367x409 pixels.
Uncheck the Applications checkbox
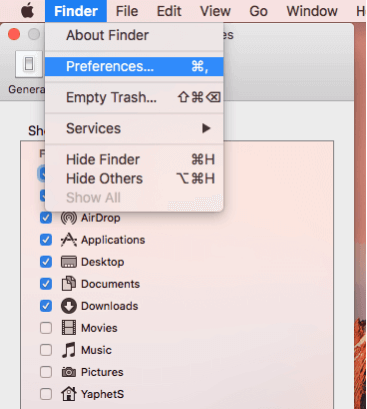(x=46, y=240)
